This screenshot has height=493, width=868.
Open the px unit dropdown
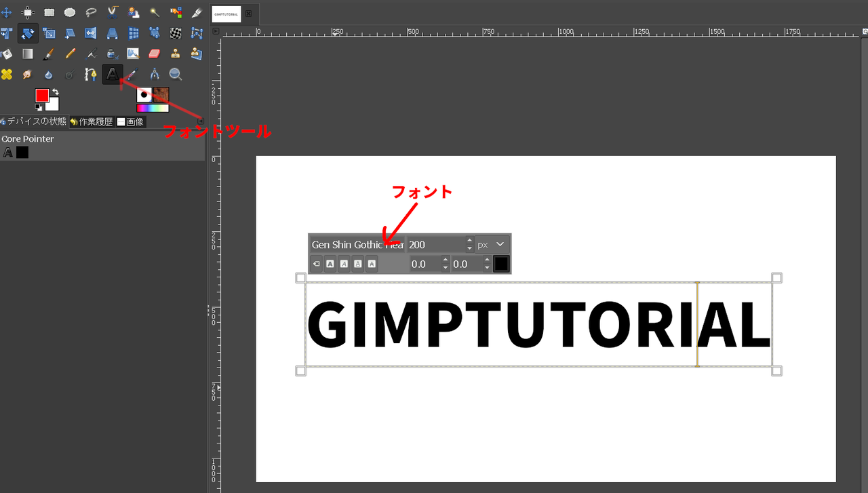[x=491, y=244]
